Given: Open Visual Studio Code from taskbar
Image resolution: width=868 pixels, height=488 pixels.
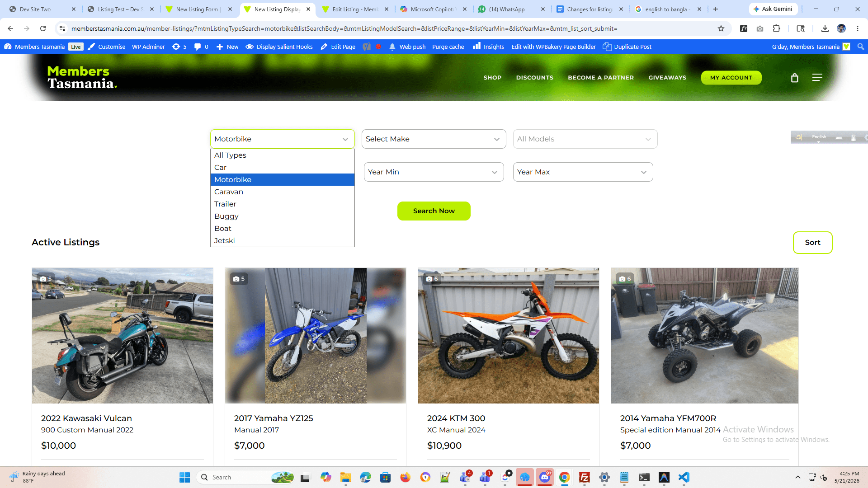Looking at the screenshot, I should [684, 477].
